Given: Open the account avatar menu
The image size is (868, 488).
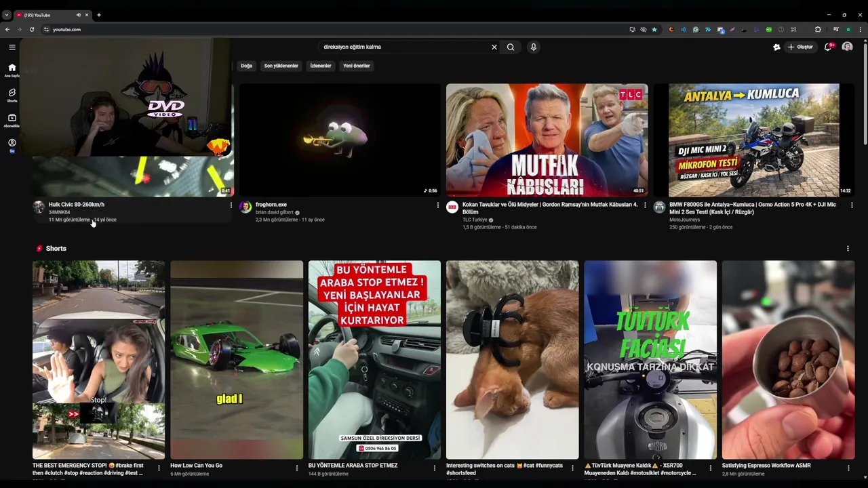Looking at the screenshot, I should click(x=847, y=47).
